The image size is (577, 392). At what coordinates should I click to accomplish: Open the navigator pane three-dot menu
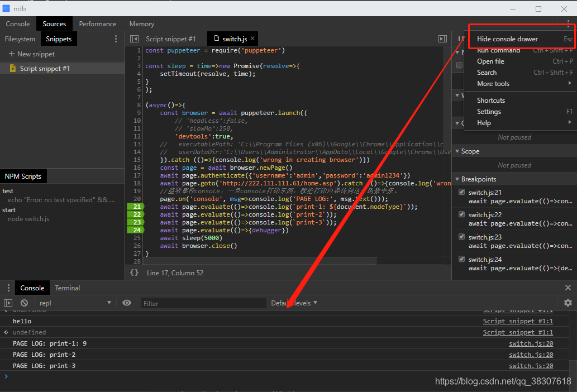[116, 39]
